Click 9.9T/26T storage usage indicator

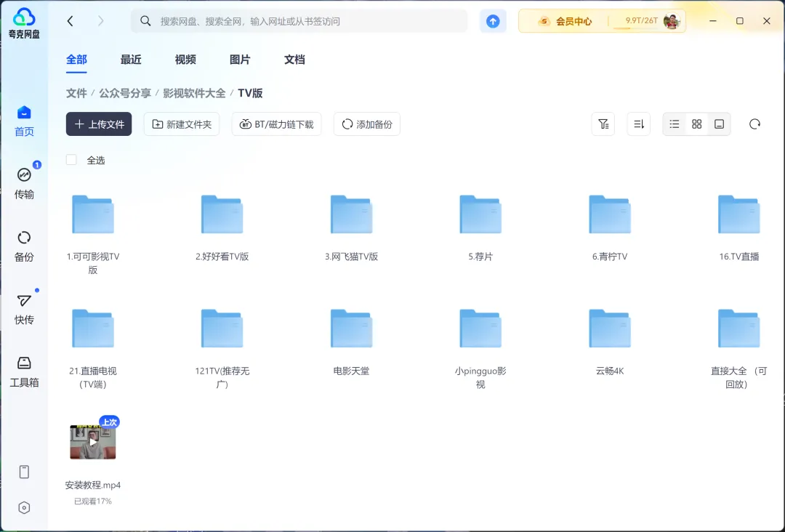pyautogui.click(x=641, y=21)
